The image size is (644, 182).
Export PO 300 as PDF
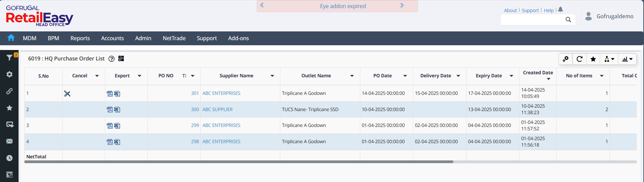click(110, 109)
